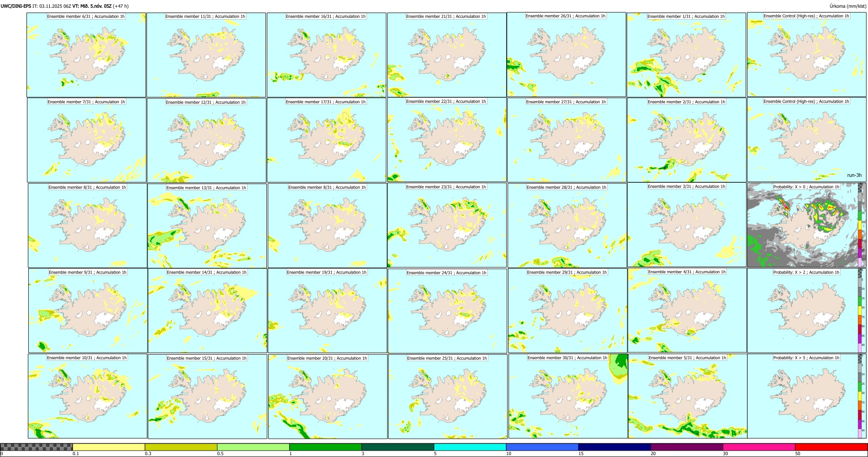Screen dimensions: 868x457
Task: Click the 'Ensemble member 22/31' title label
Action: pos(446,101)
